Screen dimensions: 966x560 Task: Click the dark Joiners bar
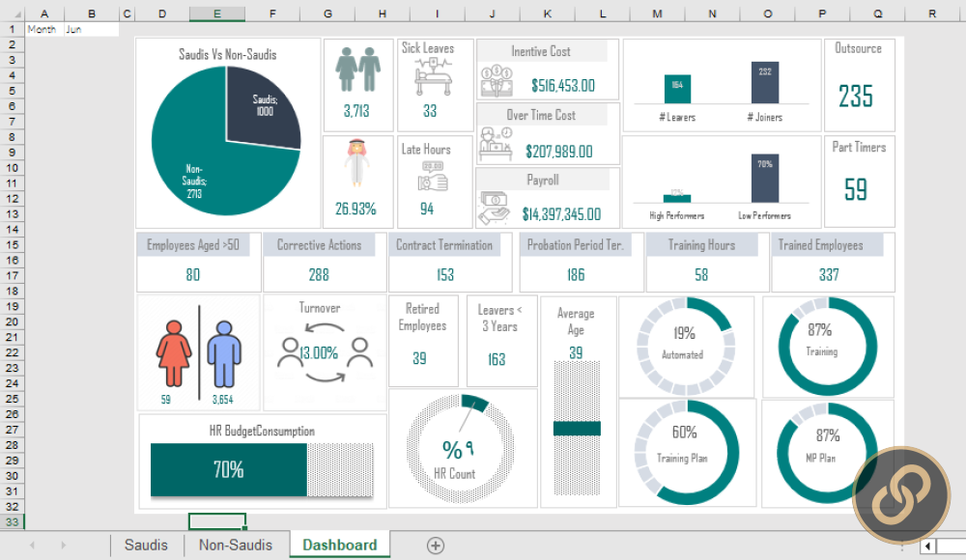[764, 82]
